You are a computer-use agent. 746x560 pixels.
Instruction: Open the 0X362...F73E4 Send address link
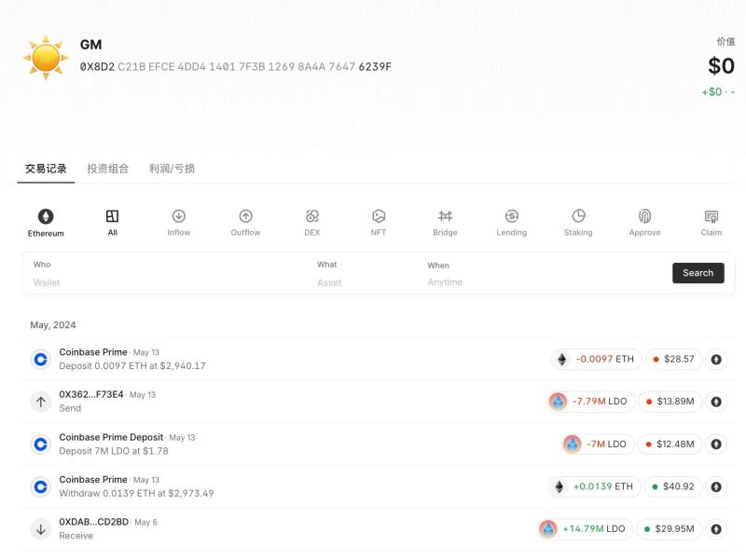[91, 394]
